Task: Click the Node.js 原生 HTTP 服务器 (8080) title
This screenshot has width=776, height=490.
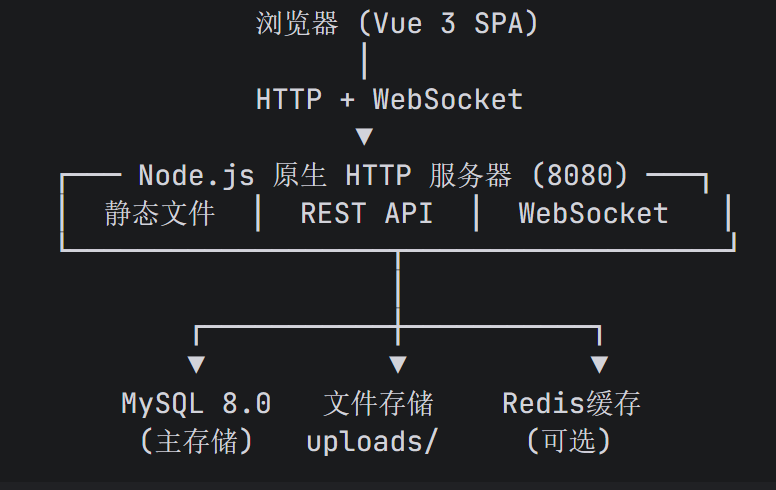Action: (x=384, y=176)
